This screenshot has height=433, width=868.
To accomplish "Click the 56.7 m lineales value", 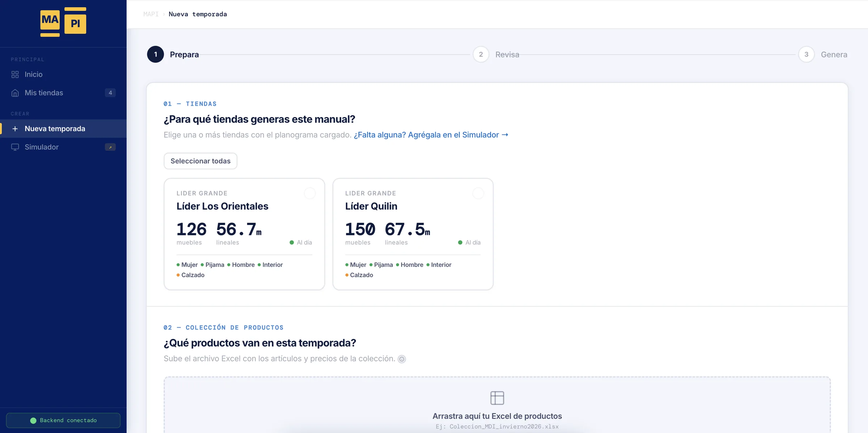I will 239,230.
